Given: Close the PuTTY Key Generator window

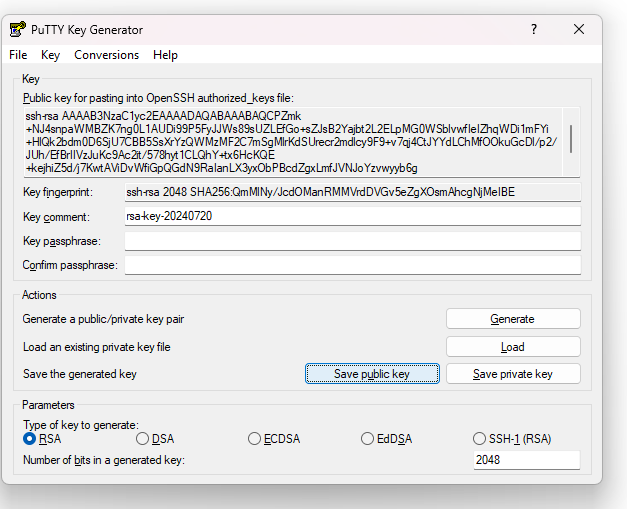Looking at the screenshot, I should [579, 29].
